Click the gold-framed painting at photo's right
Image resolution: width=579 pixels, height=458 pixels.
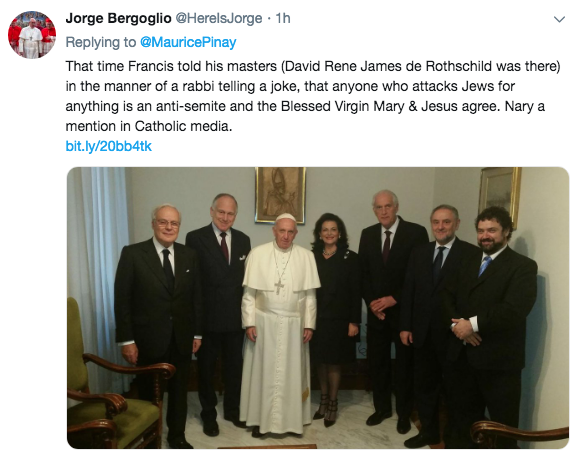(x=499, y=194)
